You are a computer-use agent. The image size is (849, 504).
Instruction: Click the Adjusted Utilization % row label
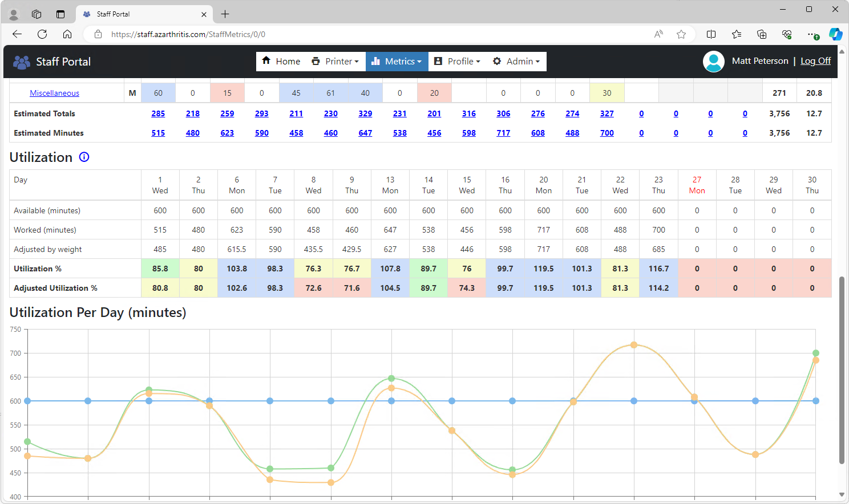(55, 288)
